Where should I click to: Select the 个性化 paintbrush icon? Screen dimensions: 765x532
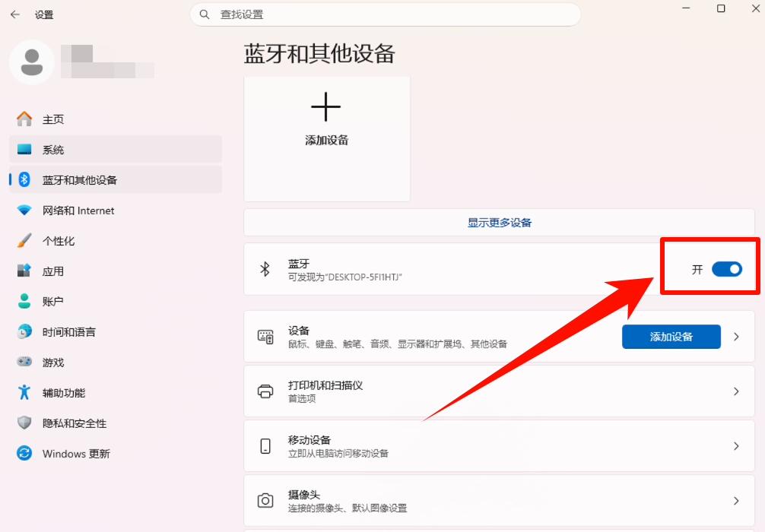point(23,240)
